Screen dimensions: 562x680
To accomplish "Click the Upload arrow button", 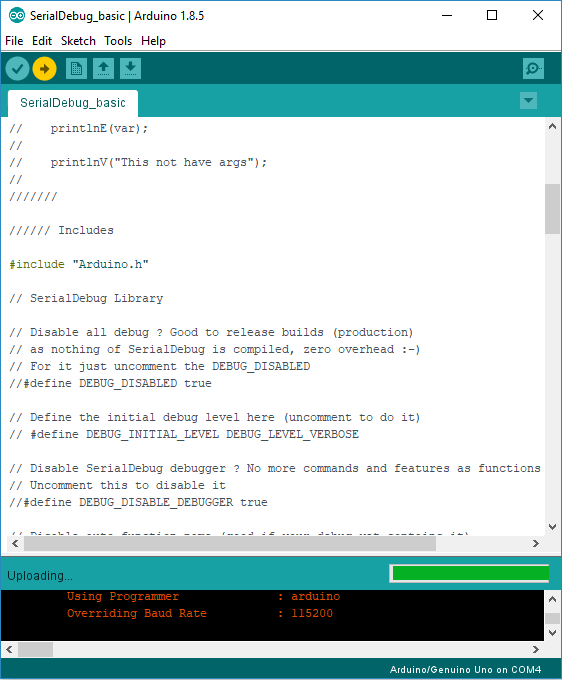I will coord(44,69).
